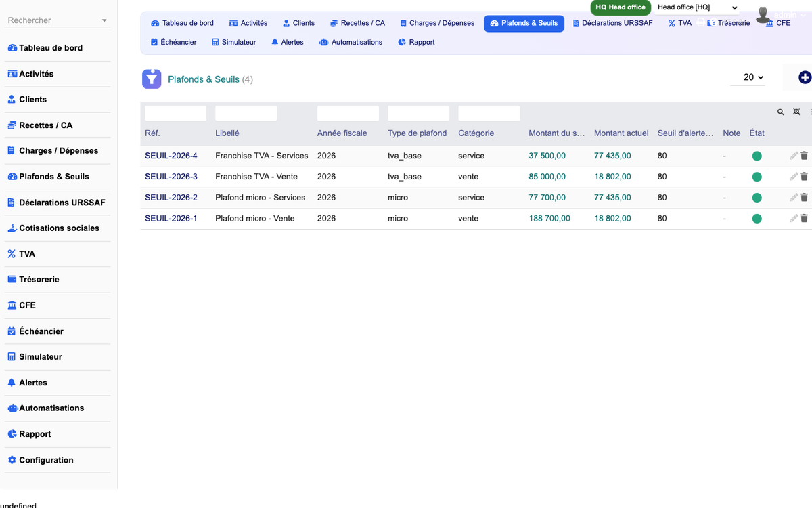This screenshot has height=508, width=812.
Task: Open the entity selector Head office [HQ]
Action: [697, 7]
